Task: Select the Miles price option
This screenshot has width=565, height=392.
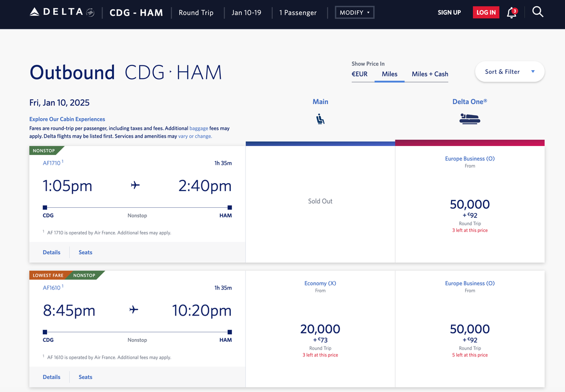Action: coord(389,74)
